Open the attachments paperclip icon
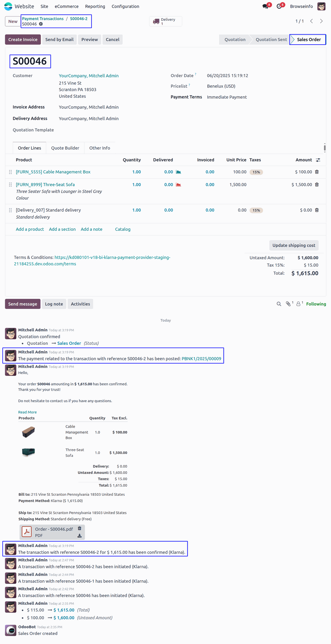Viewport: 331px width, 644px height. (x=289, y=304)
